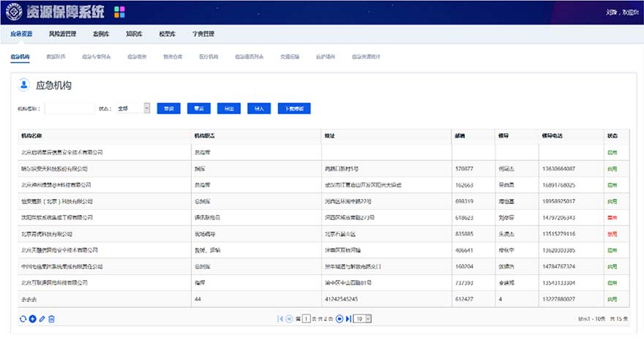Switch to the 物资仓库 sub-tab
The image size is (644, 340).
coord(173,56)
